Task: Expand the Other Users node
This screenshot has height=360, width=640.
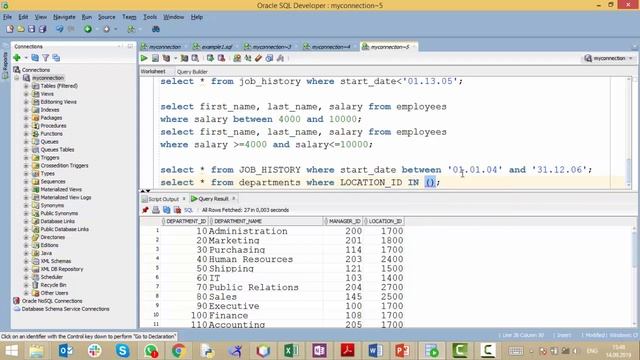Action: point(26,293)
